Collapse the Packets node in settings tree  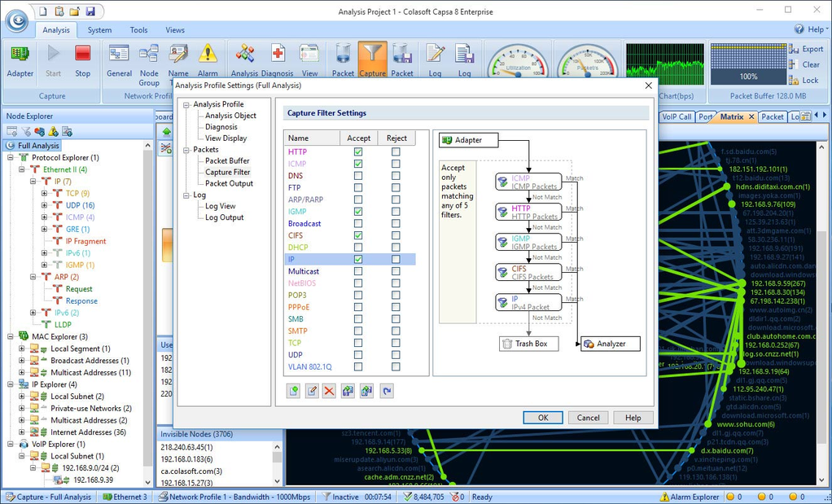[x=186, y=150]
